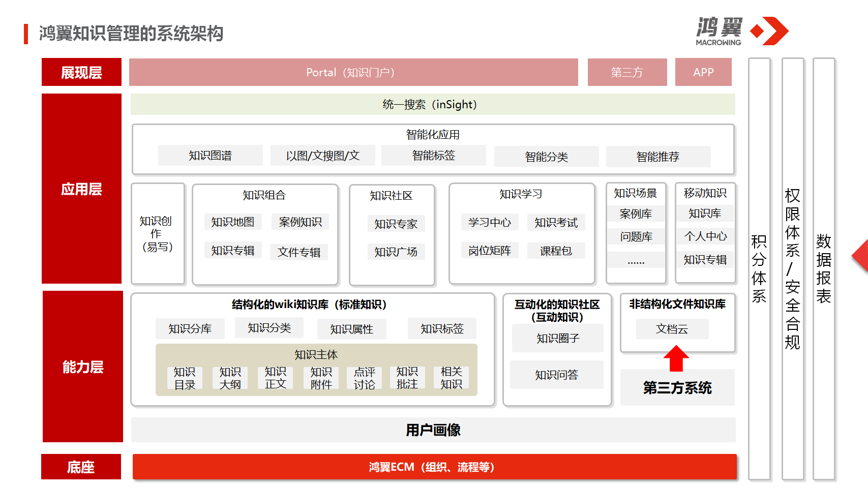Click the 鸿翼ECM red bar
The width and height of the screenshot is (868, 488).
pos(434,467)
